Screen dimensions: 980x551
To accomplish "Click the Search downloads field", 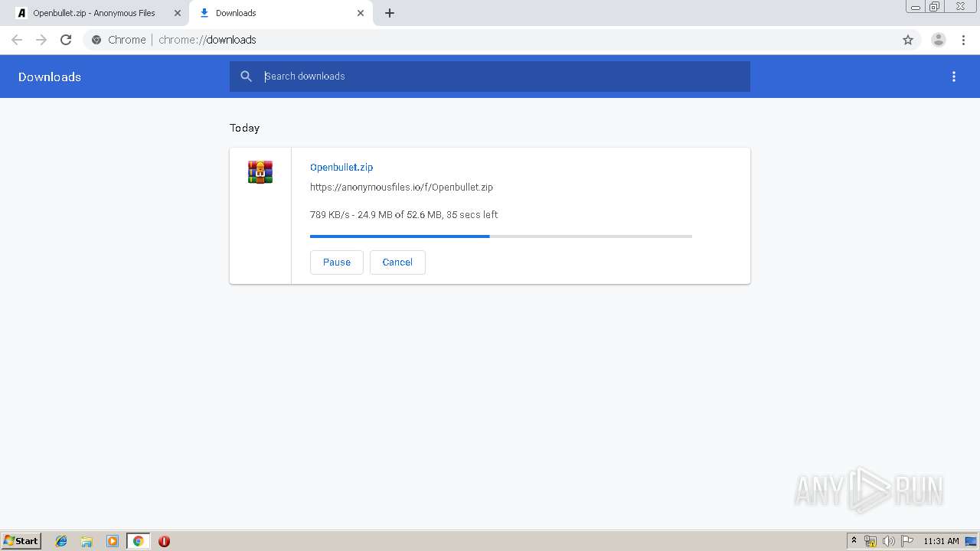I will pyautogui.click(x=490, y=77).
